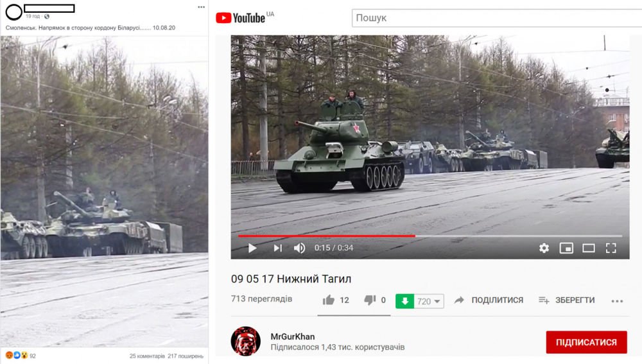
Task: Skip to next video
Action: (277, 248)
